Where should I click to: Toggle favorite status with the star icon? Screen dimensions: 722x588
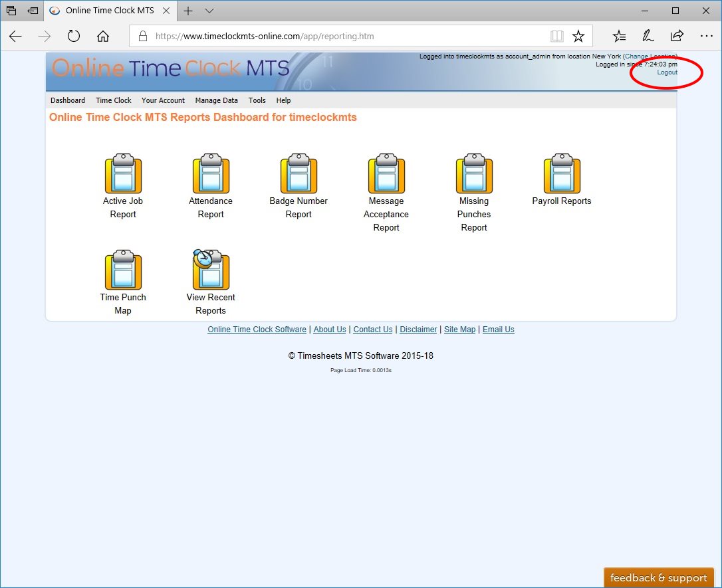579,36
